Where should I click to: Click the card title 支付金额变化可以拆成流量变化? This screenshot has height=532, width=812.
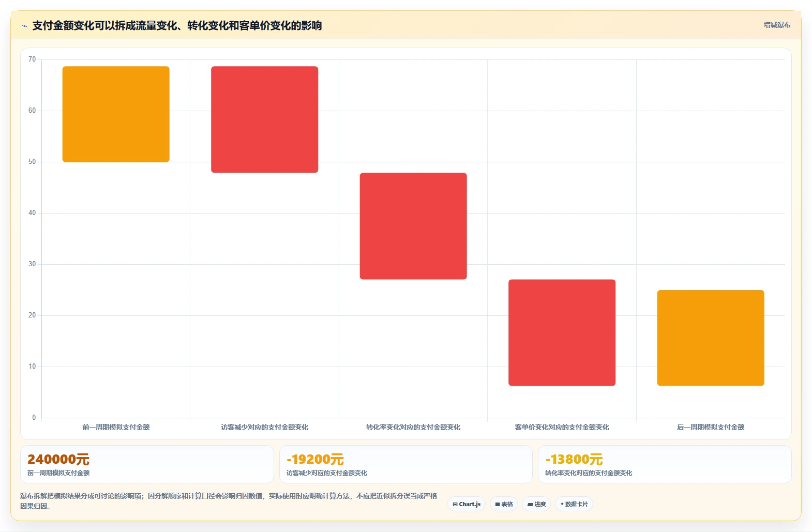[177, 25]
